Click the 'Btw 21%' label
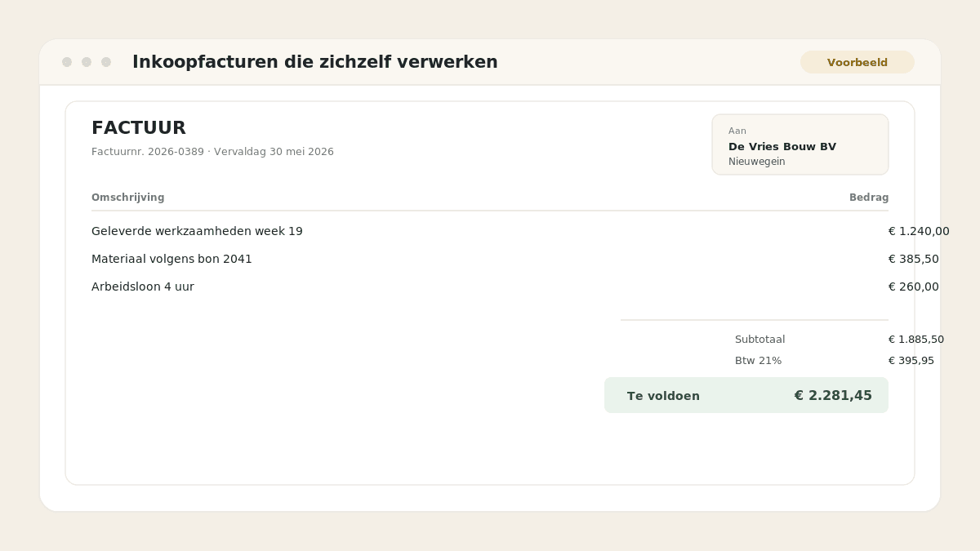The image size is (980, 551). coord(759,361)
